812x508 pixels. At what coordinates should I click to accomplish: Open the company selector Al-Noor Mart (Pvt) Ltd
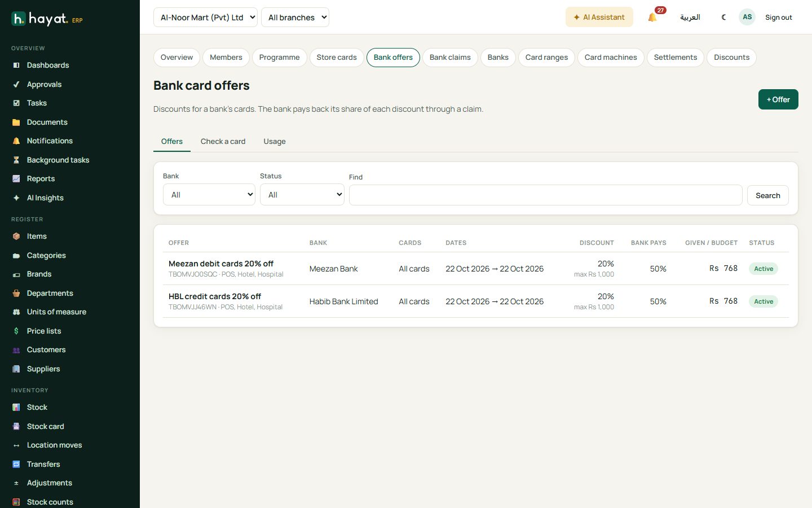205,17
